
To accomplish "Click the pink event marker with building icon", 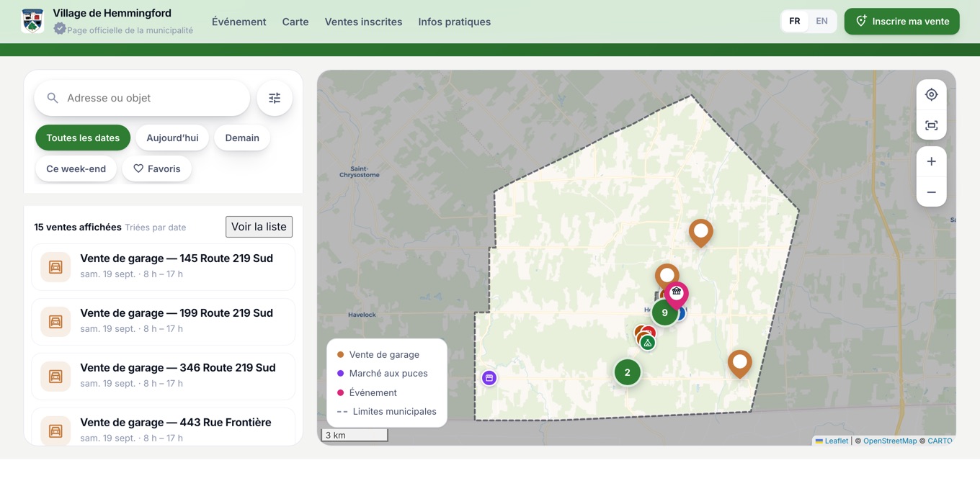I will pos(676,293).
